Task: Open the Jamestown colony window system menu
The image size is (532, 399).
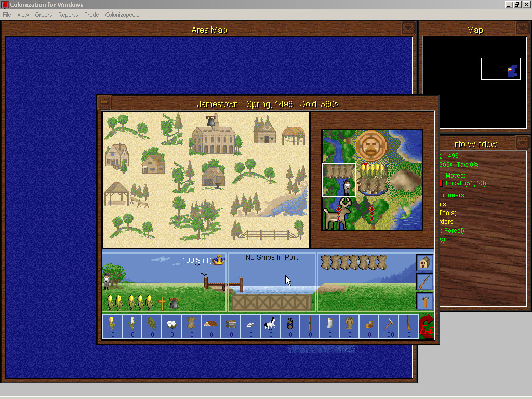Action: (x=104, y=102)
